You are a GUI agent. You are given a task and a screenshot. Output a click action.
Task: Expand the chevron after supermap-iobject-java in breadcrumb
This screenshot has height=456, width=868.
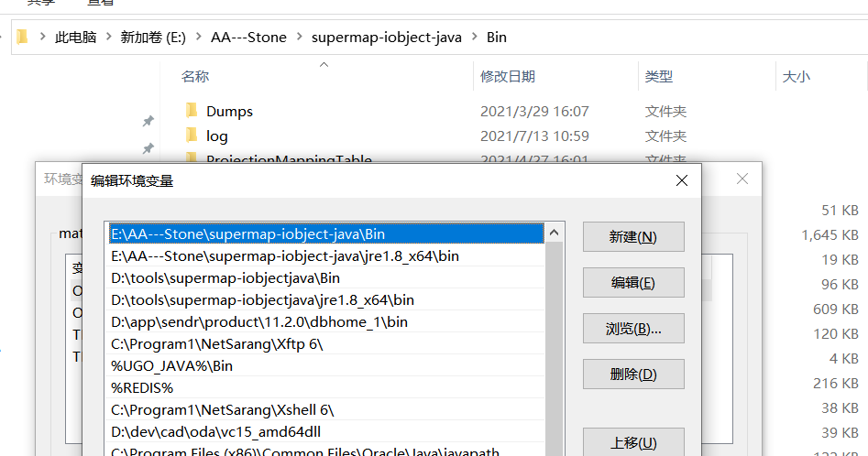point(475,37)
